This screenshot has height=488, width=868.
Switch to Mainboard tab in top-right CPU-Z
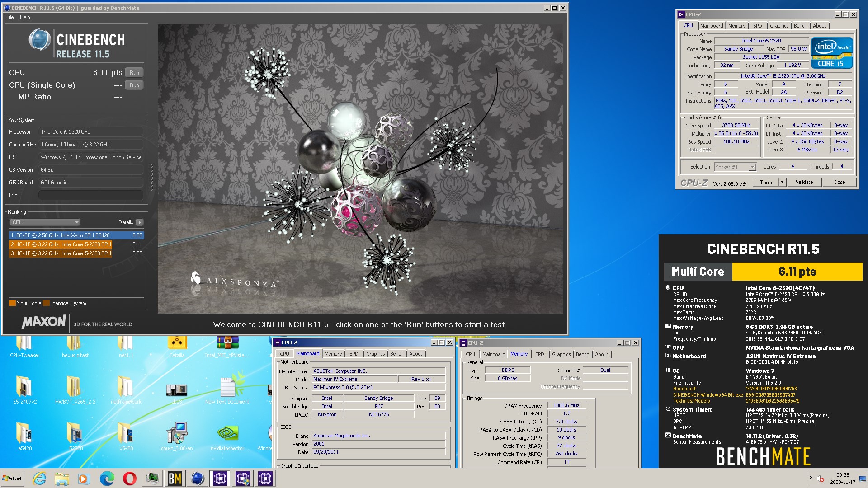tap(712, 26)
